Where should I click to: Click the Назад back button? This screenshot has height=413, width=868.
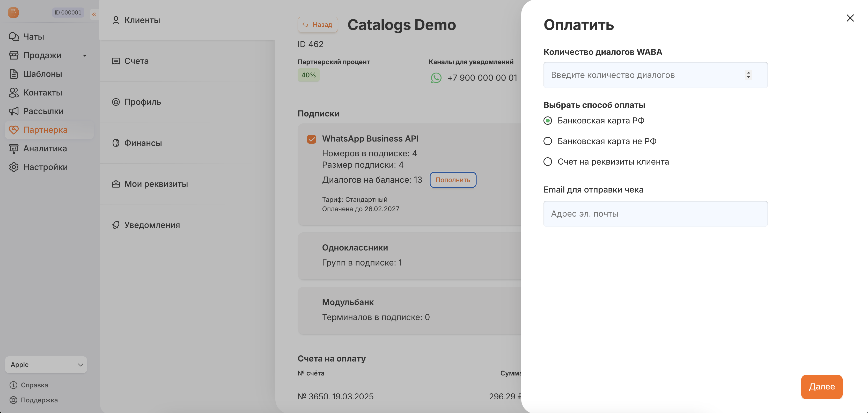[x=318, y=25]
